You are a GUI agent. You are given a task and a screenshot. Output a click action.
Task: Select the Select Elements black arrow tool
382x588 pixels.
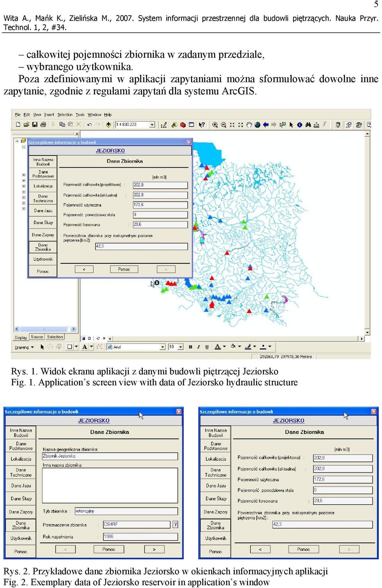click(291, 125)
